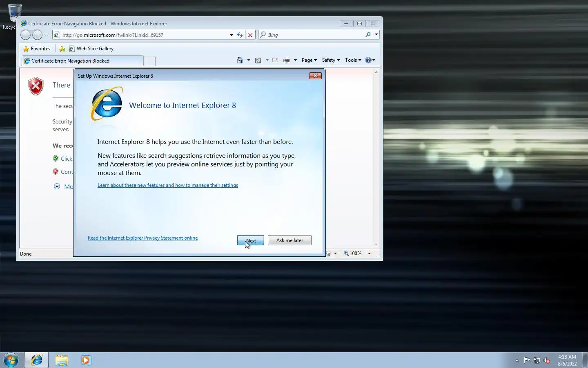Open recent pages dropdown next to Forward
This screenshot has width=588, height=368.
pyautogui.click(x=46, y=35)
